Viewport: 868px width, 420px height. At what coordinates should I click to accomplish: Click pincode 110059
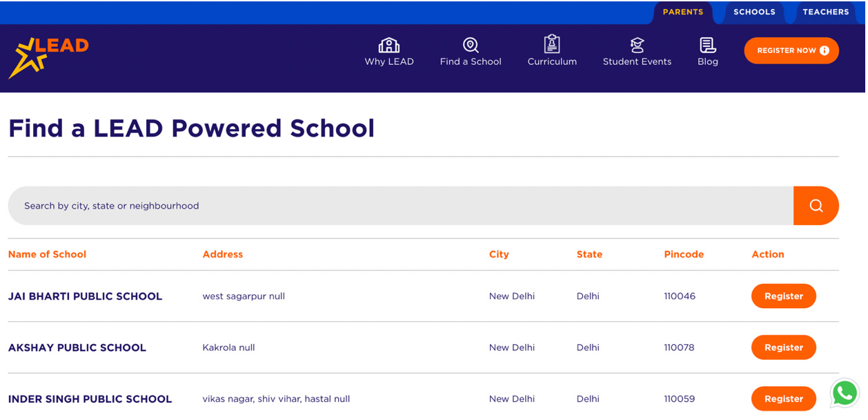pyautogui.click(x=680, y=399)
